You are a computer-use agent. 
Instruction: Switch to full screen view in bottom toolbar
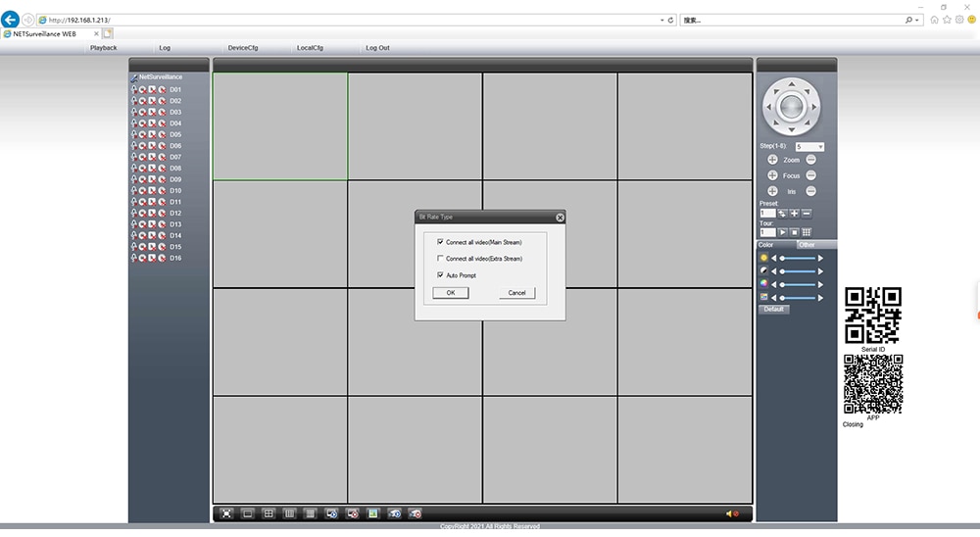click(226, 513)
